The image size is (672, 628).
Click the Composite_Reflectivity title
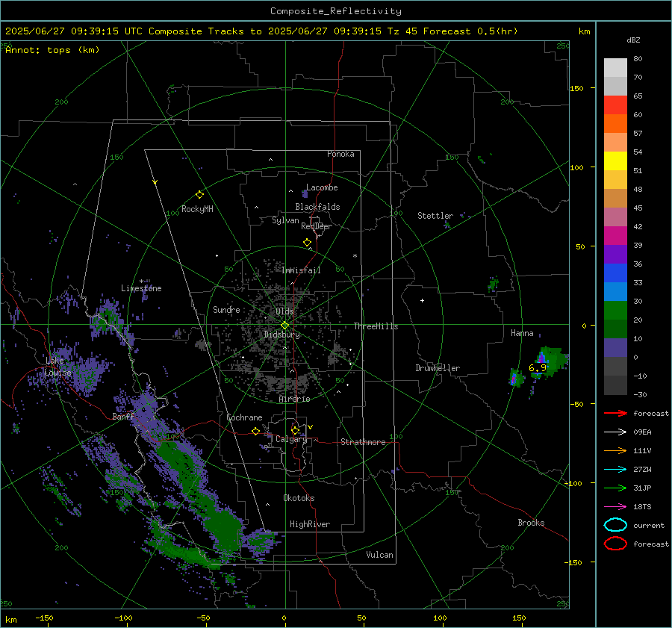[x=335, y=11]
